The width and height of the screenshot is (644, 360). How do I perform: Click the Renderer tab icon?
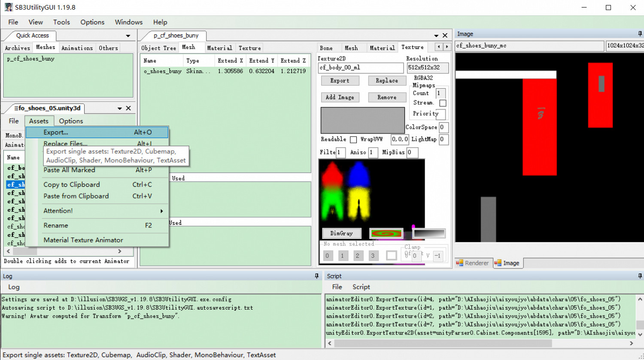point(460,263)
